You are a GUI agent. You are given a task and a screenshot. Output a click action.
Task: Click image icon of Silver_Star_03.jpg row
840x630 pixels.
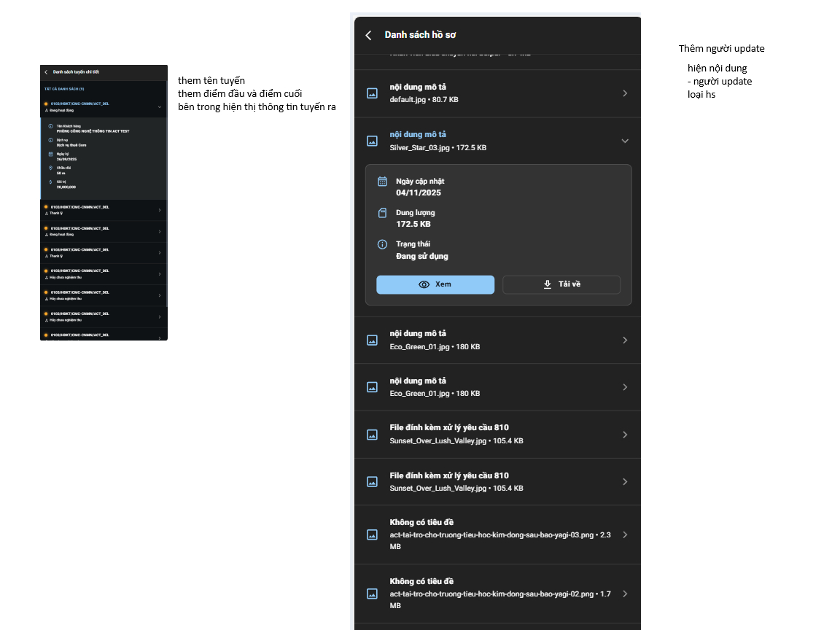tap(372, 141)
